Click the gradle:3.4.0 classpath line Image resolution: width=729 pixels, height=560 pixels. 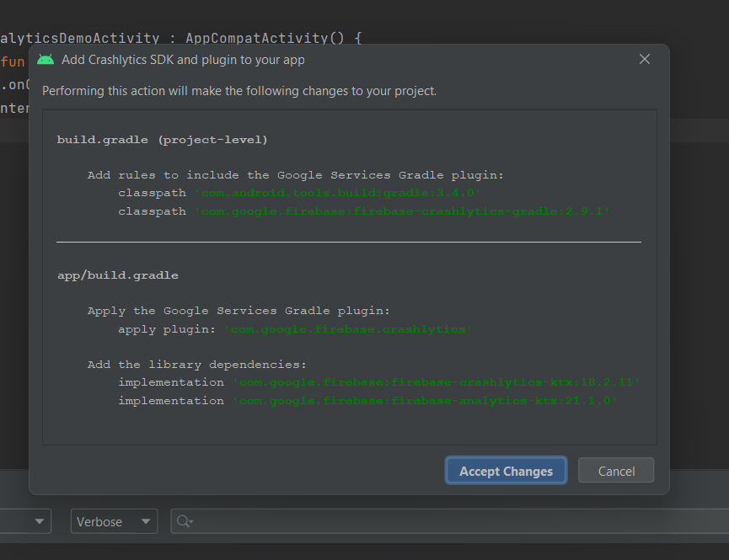coord(299,194)
